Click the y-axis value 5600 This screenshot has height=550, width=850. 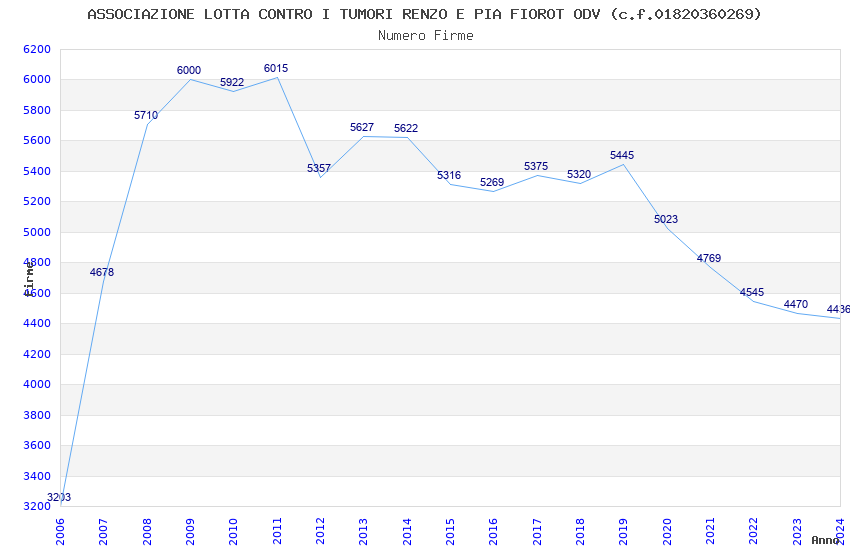[x=37, y=141]
